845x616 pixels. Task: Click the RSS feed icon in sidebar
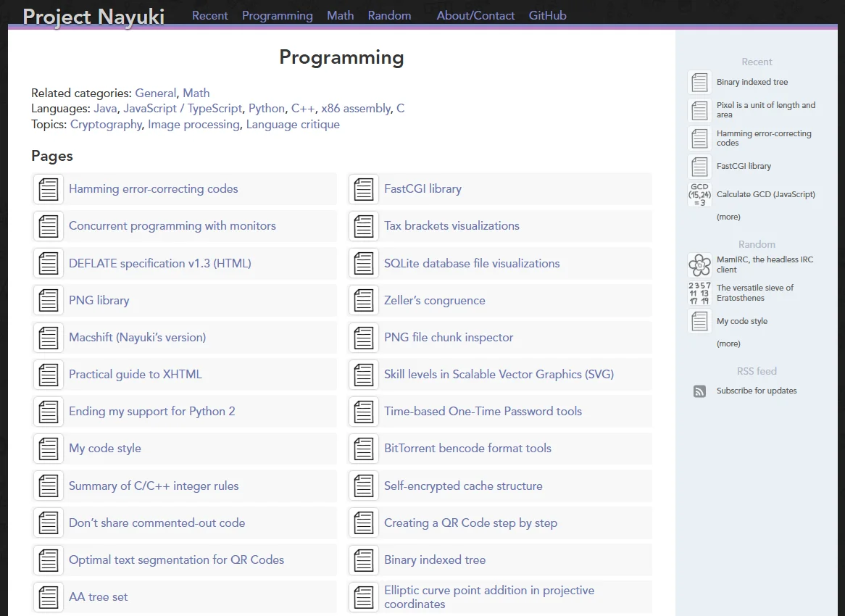click(699, 391)
